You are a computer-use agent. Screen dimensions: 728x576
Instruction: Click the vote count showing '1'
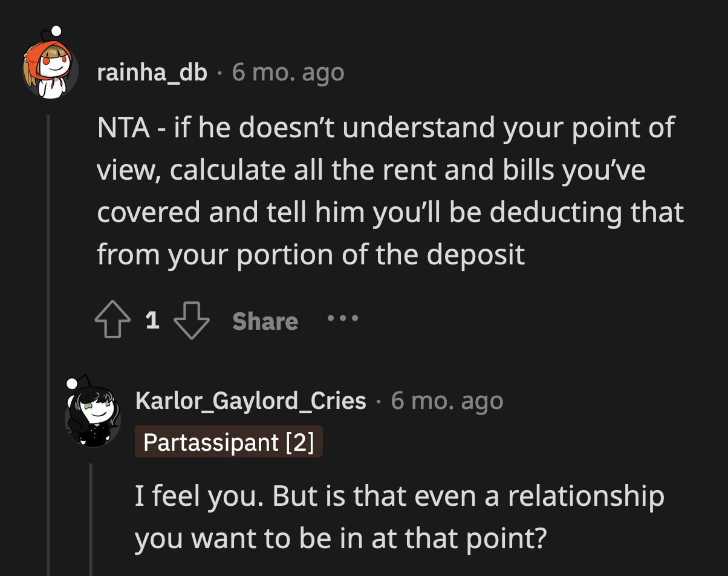(153, 319)
